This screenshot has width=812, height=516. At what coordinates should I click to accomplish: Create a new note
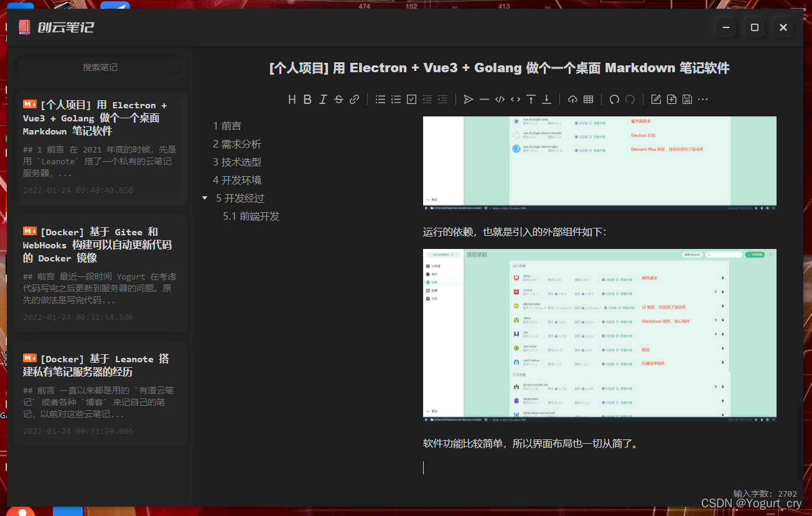[x=671, y=99]
